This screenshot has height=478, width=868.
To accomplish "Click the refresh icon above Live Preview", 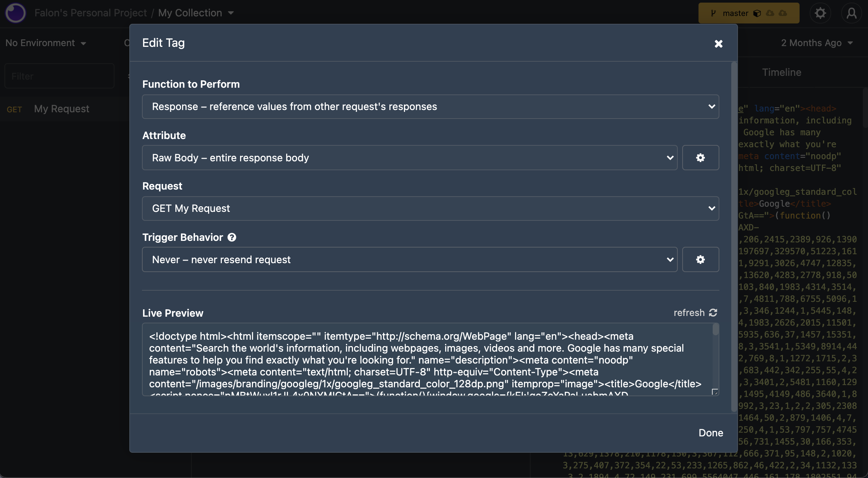I will (712, 313).
